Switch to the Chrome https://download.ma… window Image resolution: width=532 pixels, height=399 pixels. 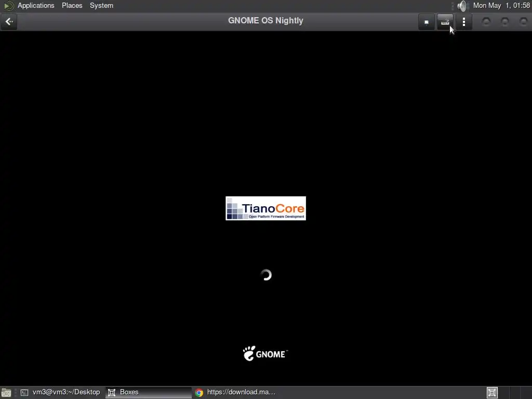pyautogui.click(x=236, y=392)
